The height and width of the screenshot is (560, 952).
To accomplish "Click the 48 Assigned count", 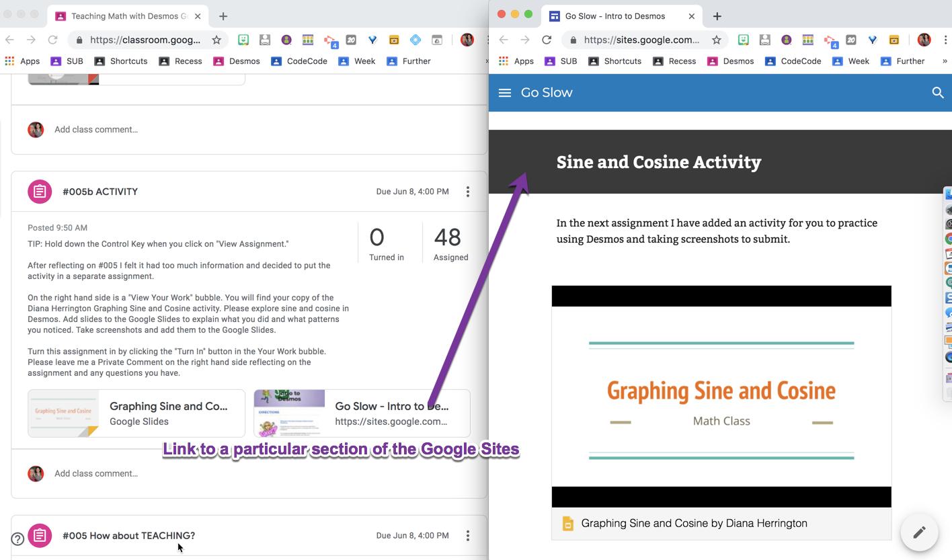I will tap(450, 243).
